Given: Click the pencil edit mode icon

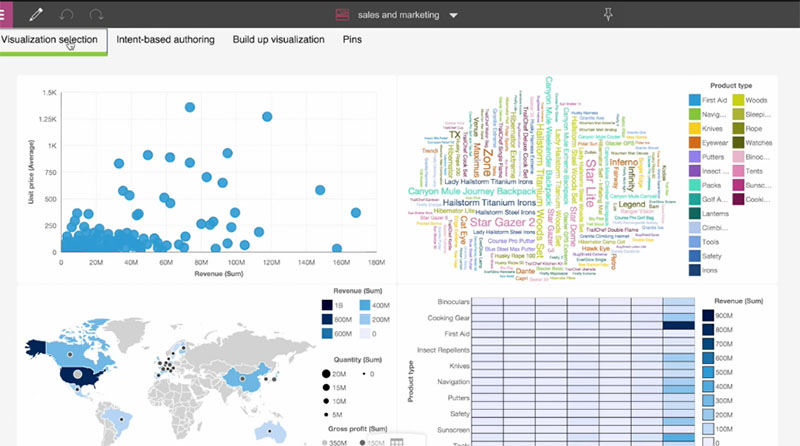Looking at the screenshot, I should (37, 15).
